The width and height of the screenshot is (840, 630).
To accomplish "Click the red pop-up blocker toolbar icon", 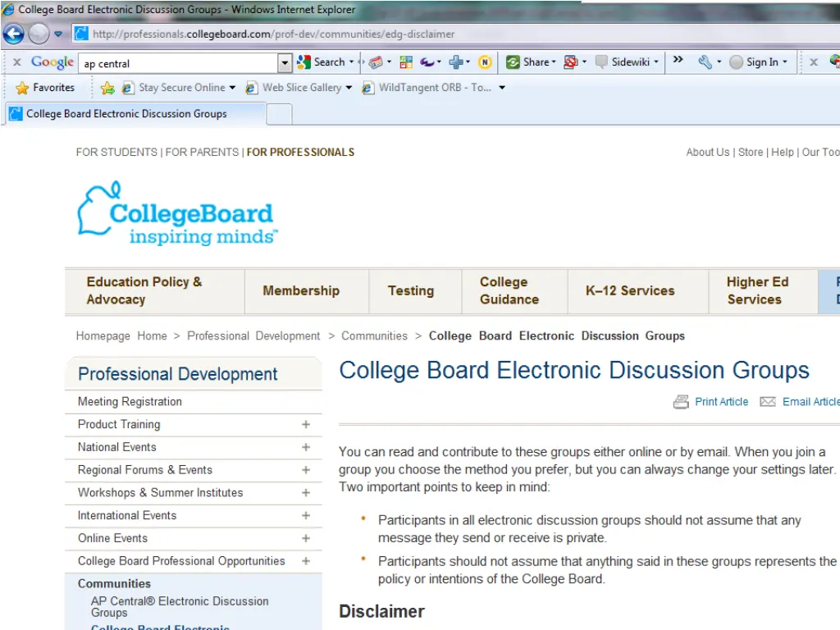I will pos(571,62).
